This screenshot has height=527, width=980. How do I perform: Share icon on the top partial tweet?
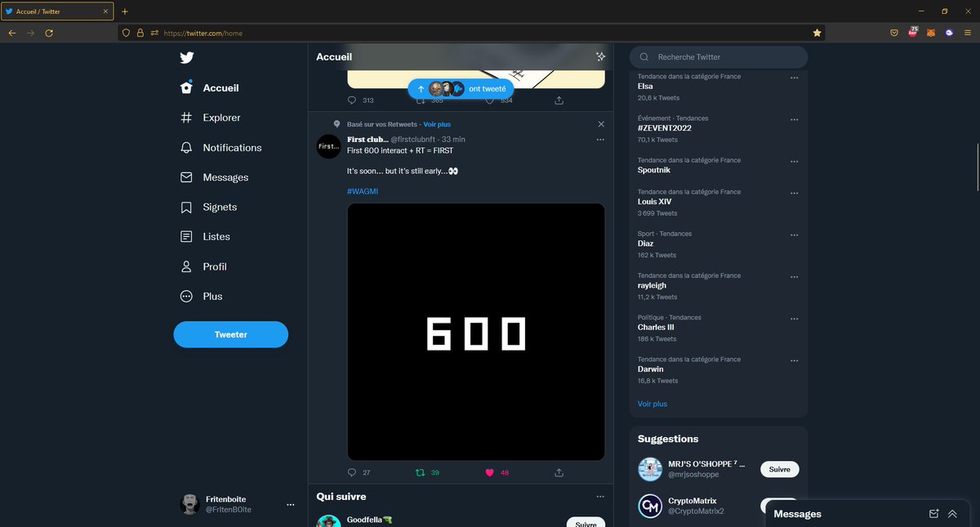pyautogui.click(x=559, y=100)
